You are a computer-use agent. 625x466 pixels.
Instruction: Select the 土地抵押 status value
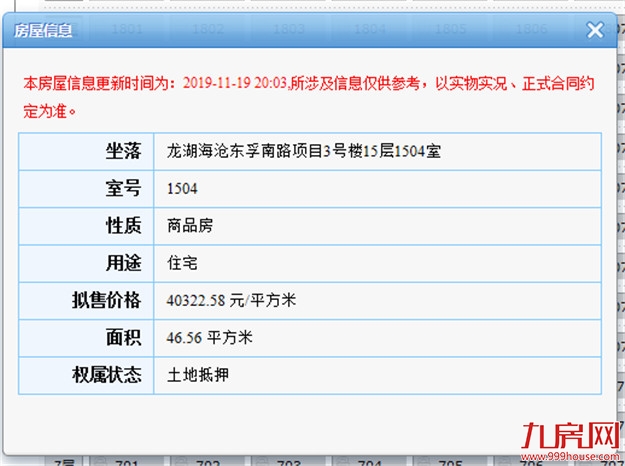(x=198, y=375)
